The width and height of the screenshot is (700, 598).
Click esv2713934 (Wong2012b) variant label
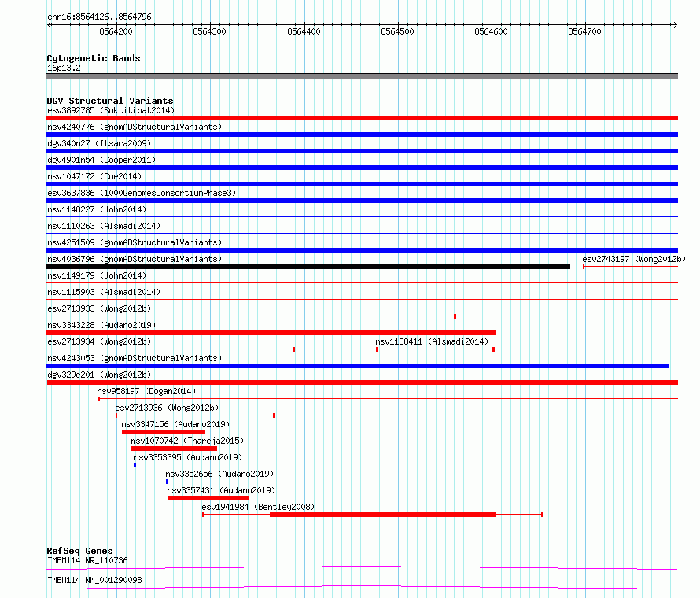coord(99,341)
